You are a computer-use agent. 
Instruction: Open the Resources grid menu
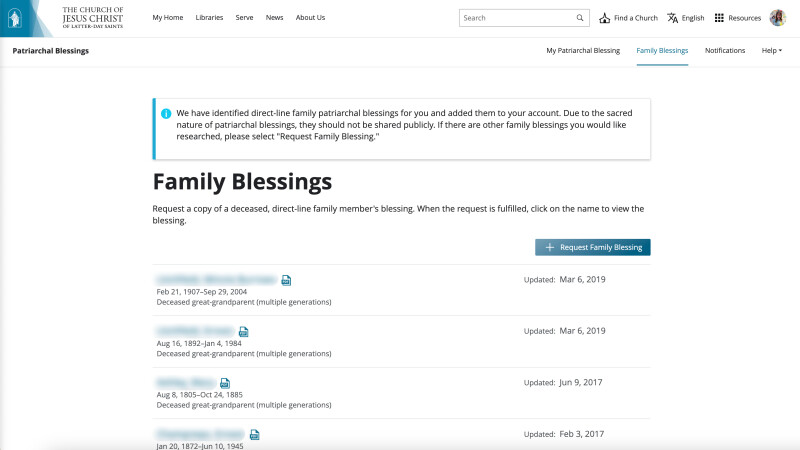[719, 18]
